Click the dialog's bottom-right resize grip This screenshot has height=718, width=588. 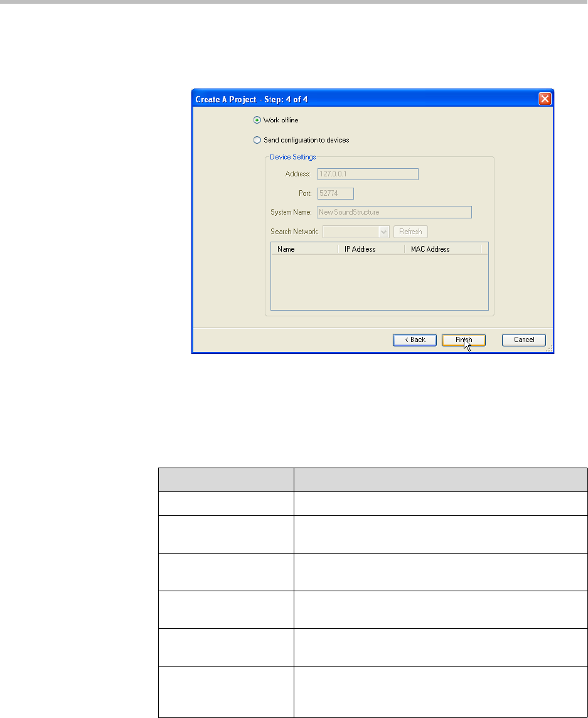pyautogui.click(x=550, y=350)
